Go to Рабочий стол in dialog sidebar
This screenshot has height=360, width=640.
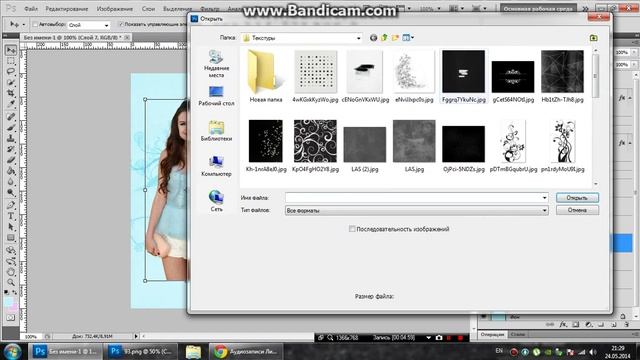[216, 96]
